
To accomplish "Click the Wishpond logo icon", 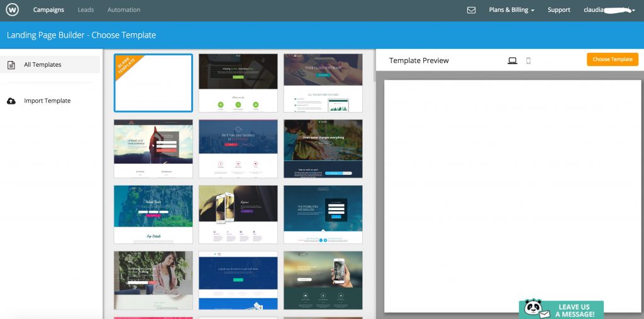I will 13,10.
